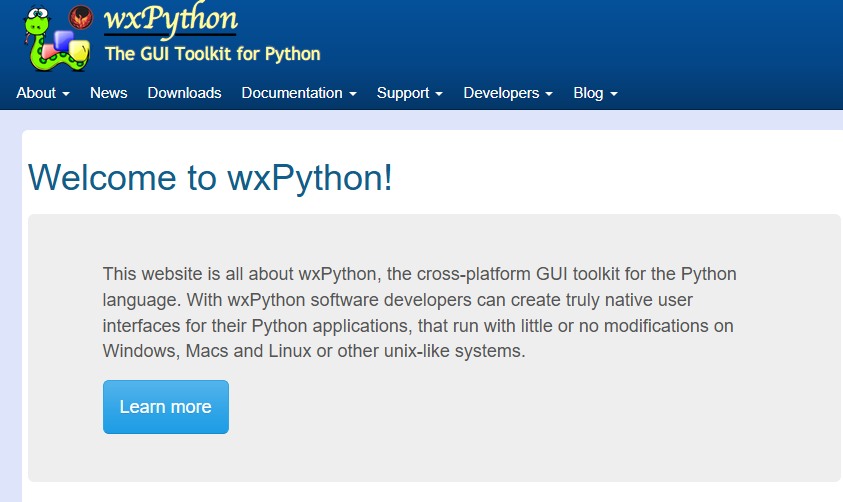This screenshot has height=502, width=843.
Task: Click the caret arrow beside About
Action: click(66, 94)
